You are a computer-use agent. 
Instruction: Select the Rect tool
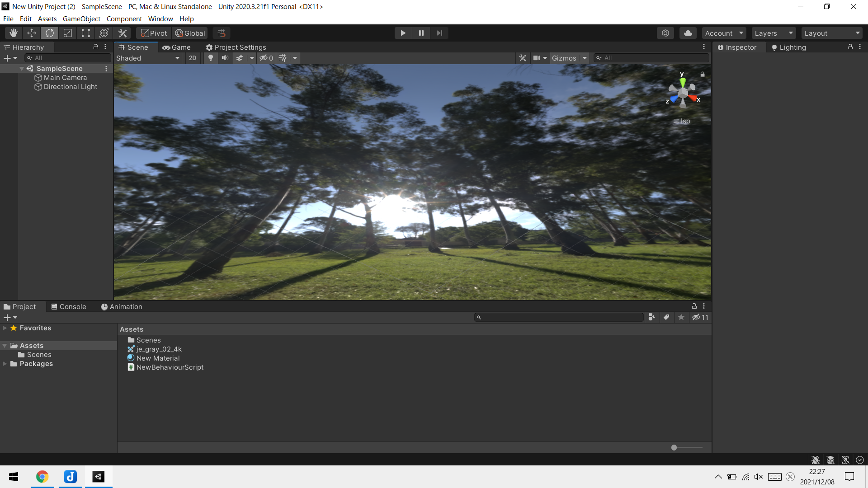click(x=86, y=33)
